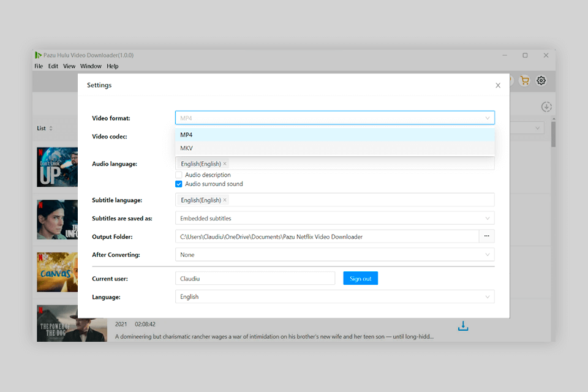The image size is (588, 392).
Task: Open the Language dropdown
Action: coord(335,296)
